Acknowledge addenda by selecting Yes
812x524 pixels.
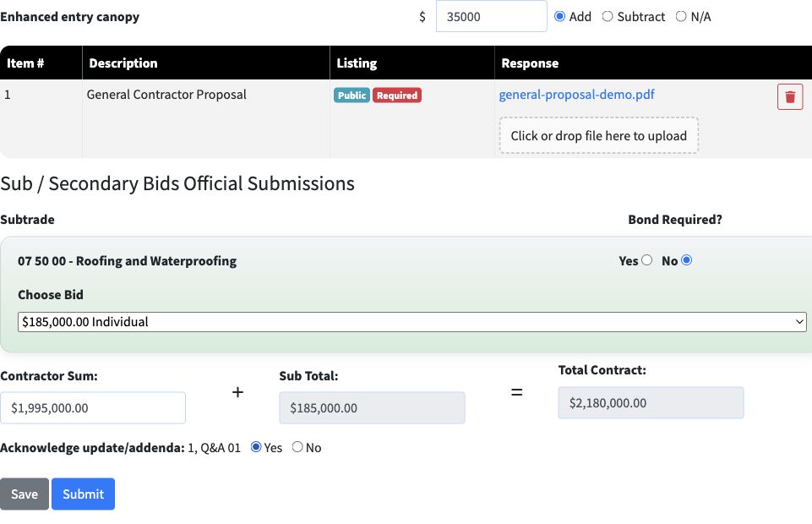[256, 447]
